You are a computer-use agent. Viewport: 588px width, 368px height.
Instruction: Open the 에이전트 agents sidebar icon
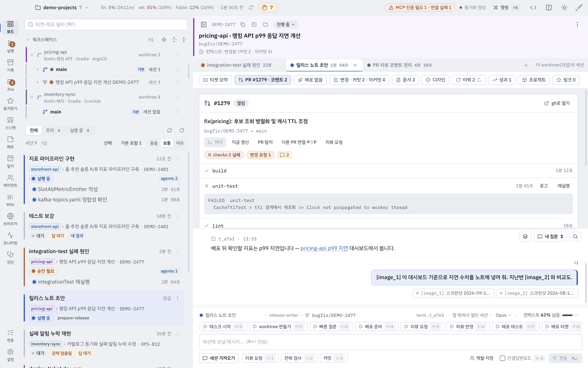coord(10,181)
